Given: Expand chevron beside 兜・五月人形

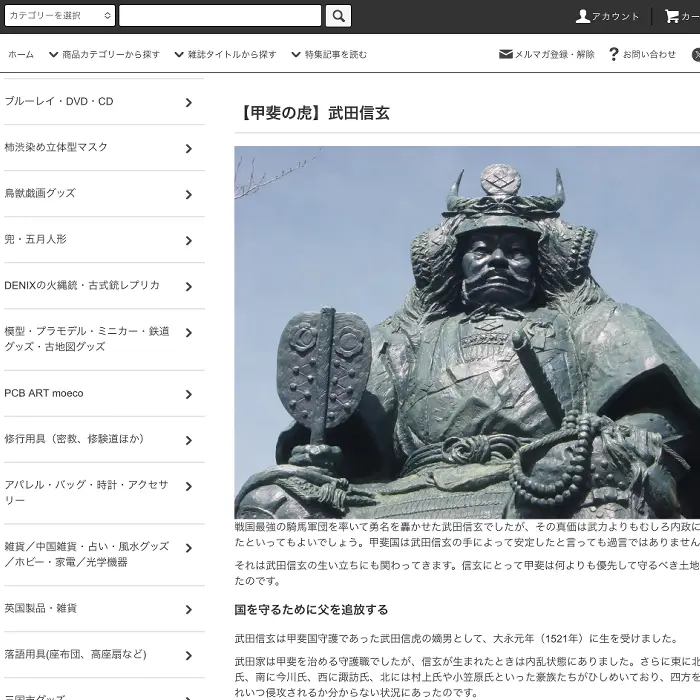Looking at the screenshot, I should 189,241.
